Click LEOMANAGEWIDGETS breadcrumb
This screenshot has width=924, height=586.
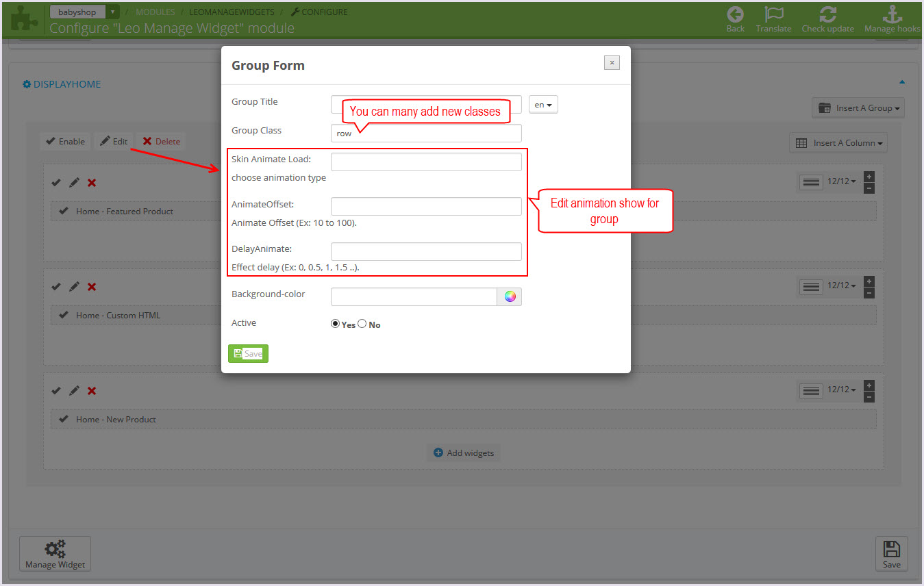(x=232, y=12)
